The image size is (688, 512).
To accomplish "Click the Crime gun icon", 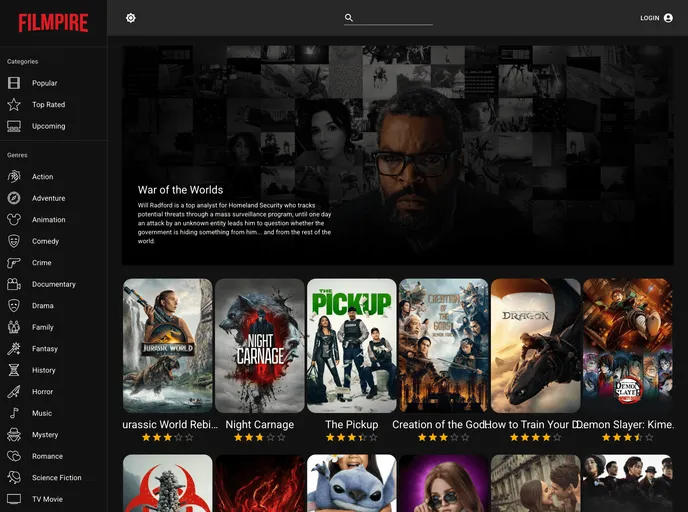I will click(14, 262).
